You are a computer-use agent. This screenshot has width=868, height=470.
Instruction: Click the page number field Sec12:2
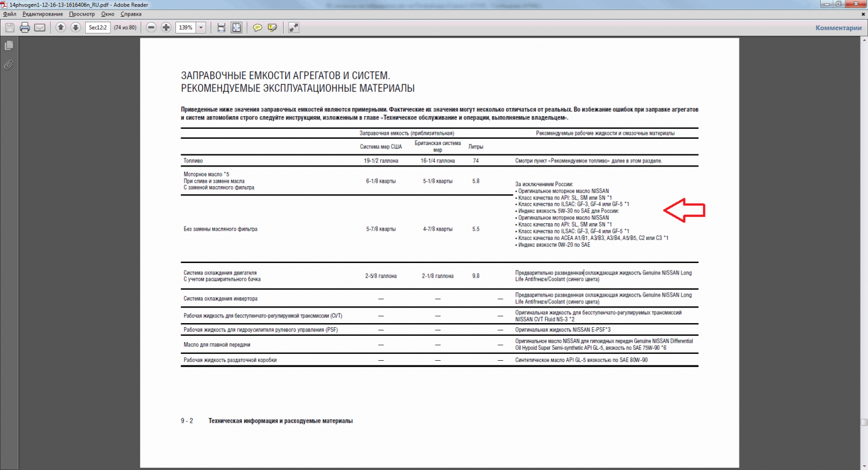pos(98,27)
